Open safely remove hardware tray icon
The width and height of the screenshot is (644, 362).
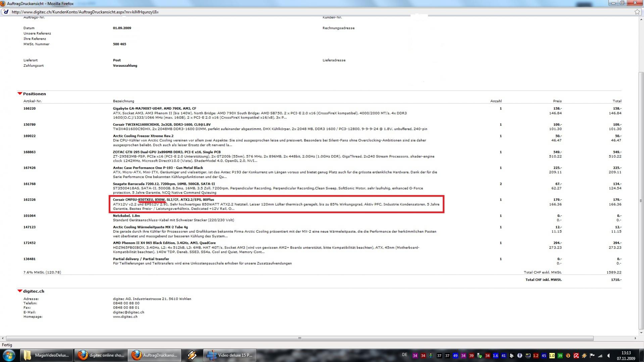(479, 356)
